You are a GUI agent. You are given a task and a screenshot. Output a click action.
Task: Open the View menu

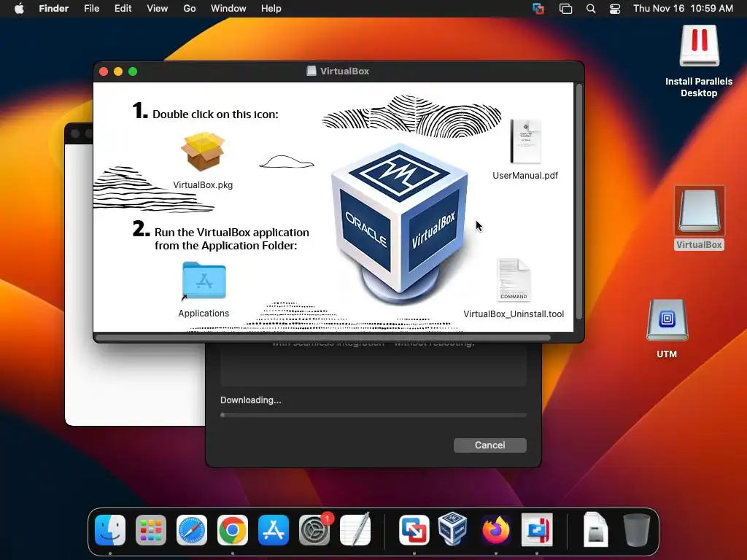pyautogui.click(x=158, y=9)
